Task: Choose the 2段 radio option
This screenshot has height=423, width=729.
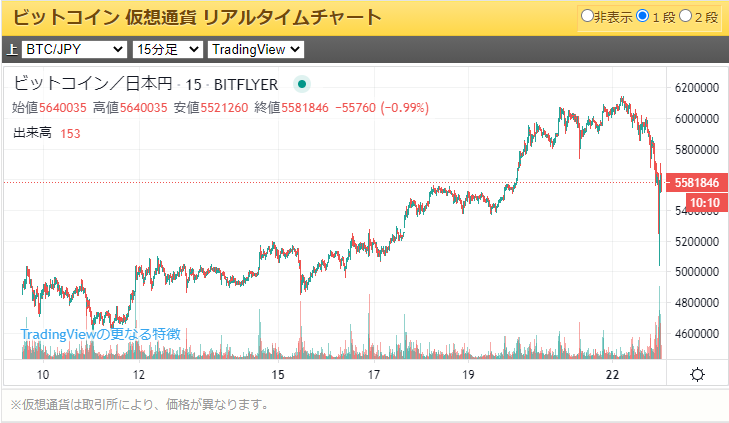Action: tap(685, 17)
